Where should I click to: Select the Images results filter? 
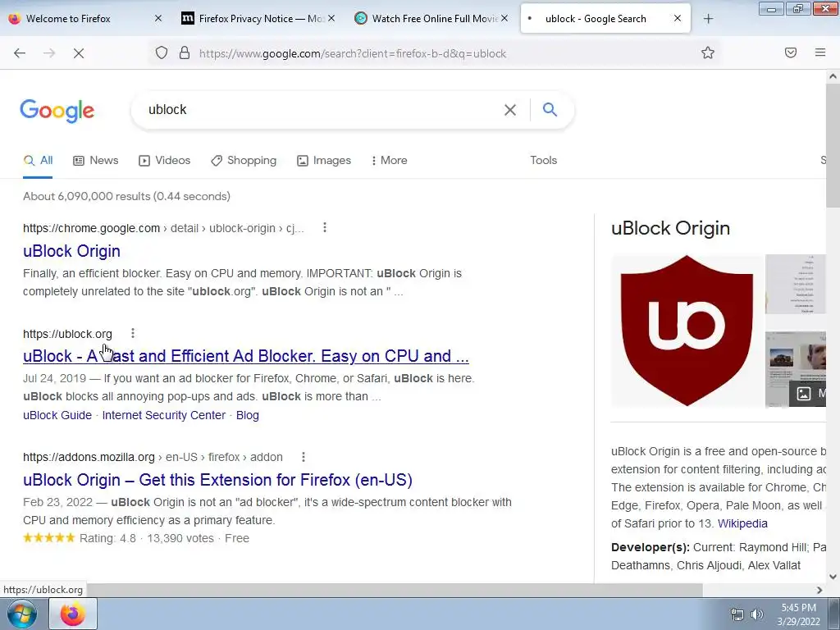[324, 160]
